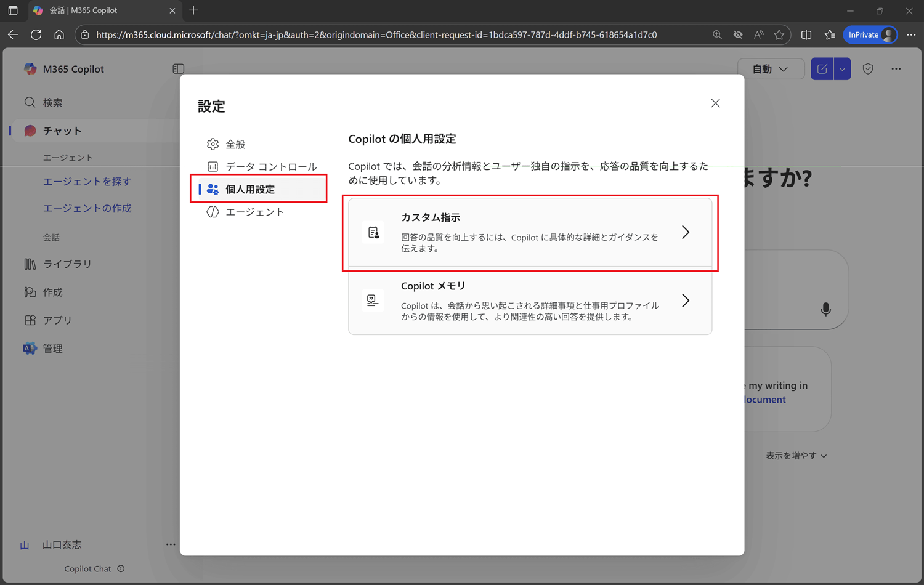
Task: Open the tab actions menu
Action: pyautogui.click(x=13, y=10)
